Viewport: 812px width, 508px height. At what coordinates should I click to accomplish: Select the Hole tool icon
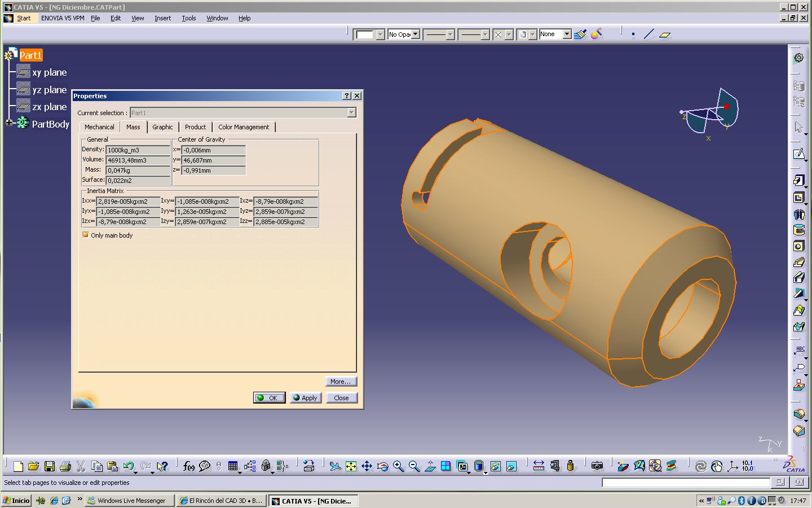pyautogui.click(x=799, y=246)
